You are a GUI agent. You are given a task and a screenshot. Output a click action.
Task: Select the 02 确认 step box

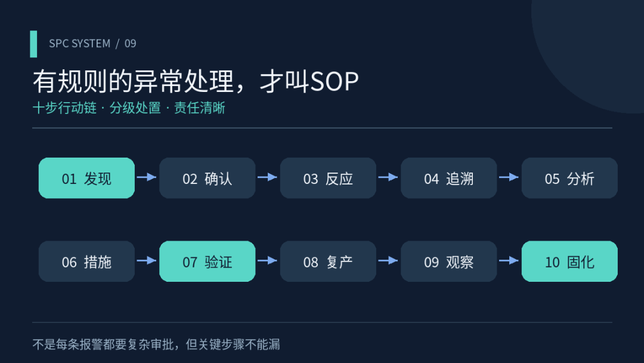(208, 178)
